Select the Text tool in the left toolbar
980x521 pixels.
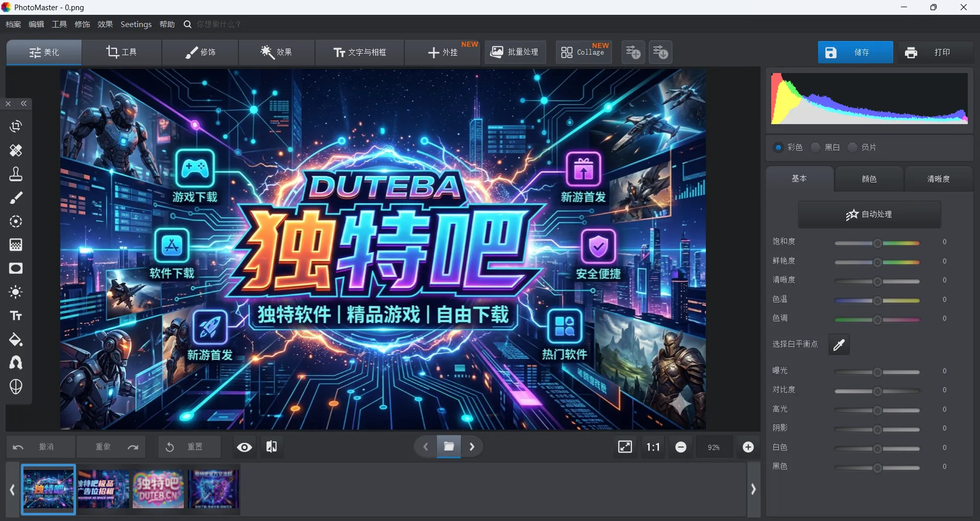coord(16,316)
